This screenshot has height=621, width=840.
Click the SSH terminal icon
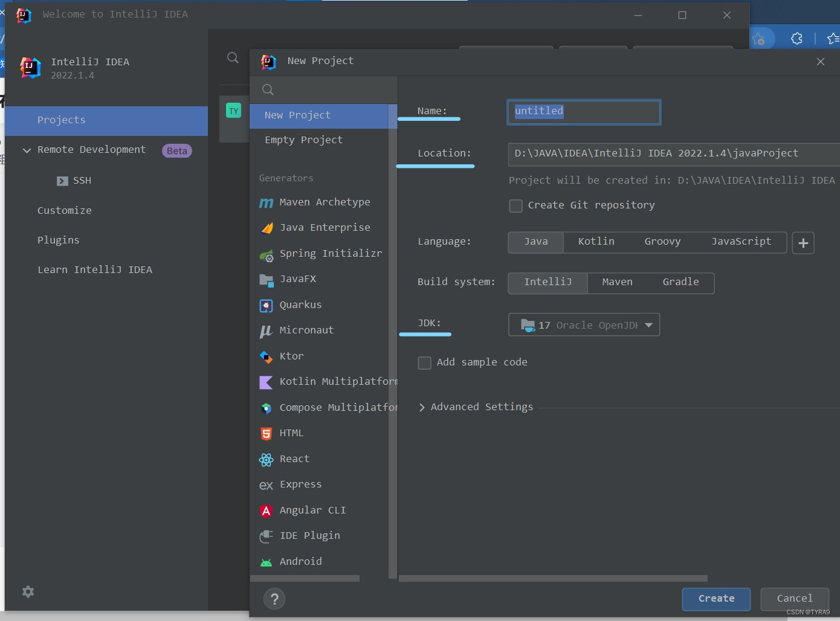[x=62, y=181]
